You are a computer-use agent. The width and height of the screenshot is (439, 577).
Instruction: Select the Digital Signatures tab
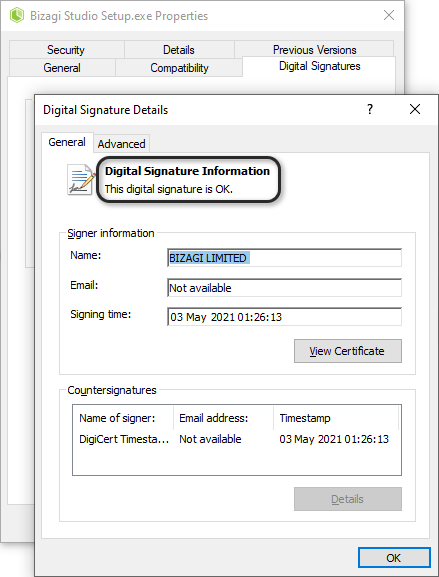pos(319,66)
